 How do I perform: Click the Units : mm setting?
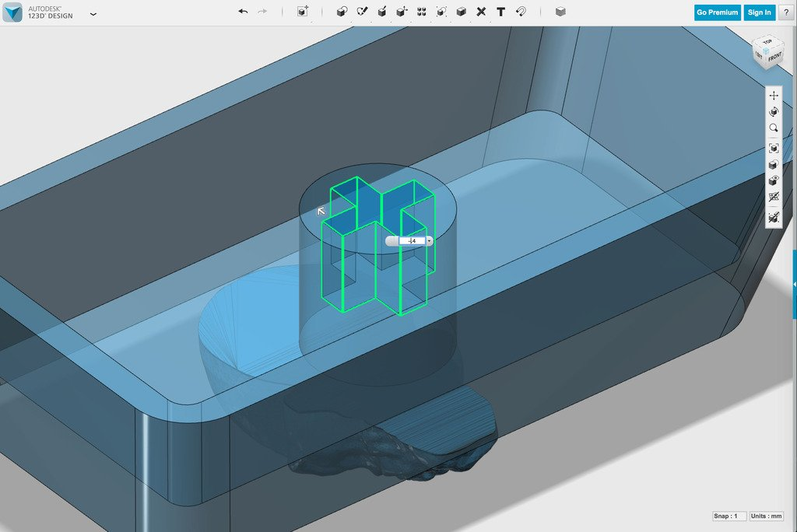point(767,516)
